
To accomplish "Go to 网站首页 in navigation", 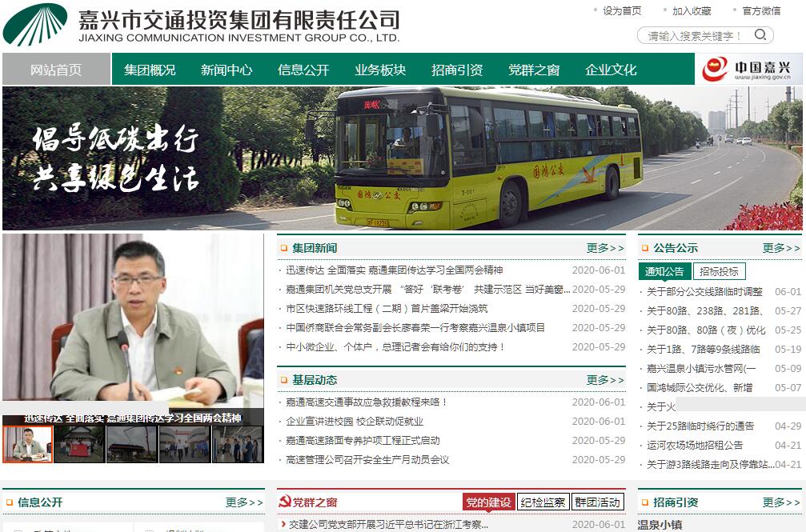I will [56, 70].
